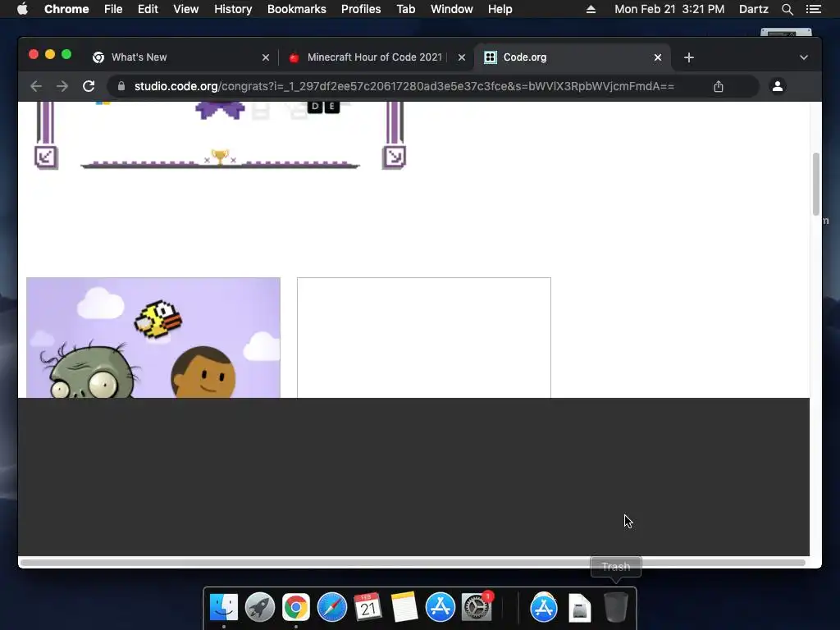840x630 pixels.
Task: Click the horizontal page scrollbar
Action: [x=413, y=563]
